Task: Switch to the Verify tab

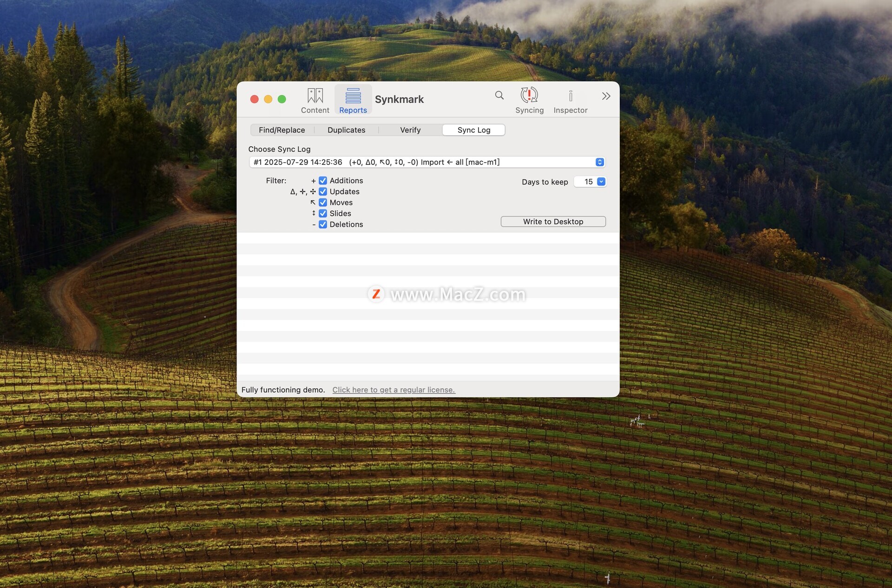Action: [410, 130]
